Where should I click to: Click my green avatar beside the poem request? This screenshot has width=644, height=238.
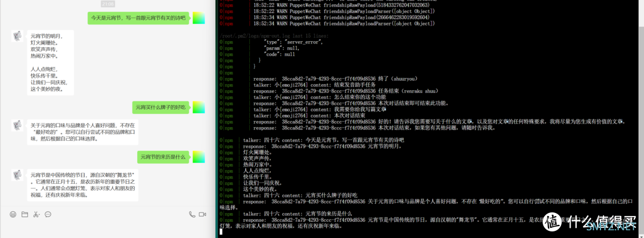click(199, 18)
